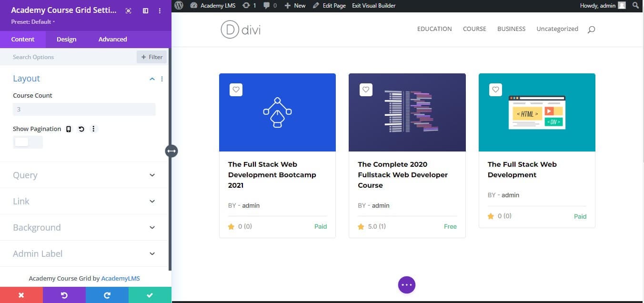Select the Advanced tab

click(x=112, y=39)
